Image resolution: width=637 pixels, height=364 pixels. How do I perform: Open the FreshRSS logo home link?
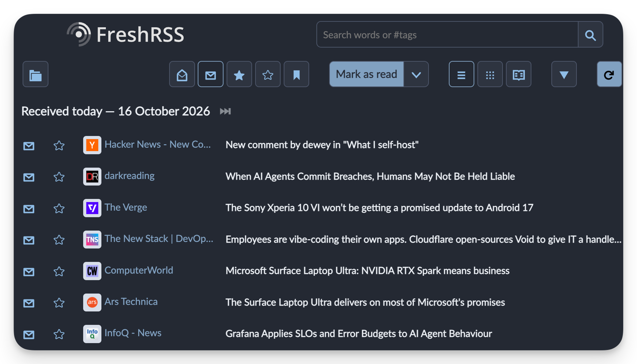tap(125, 34)
